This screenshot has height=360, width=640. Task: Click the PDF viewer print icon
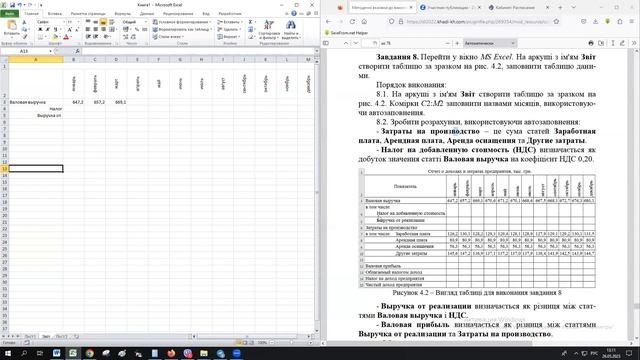591,43
